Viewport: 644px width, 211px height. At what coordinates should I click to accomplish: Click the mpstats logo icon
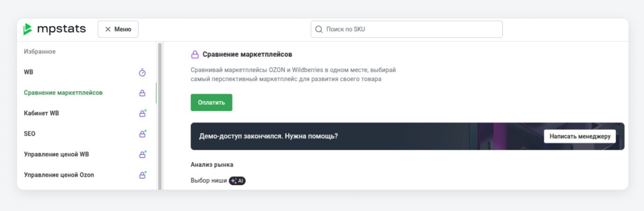click(x=28, y=29)
